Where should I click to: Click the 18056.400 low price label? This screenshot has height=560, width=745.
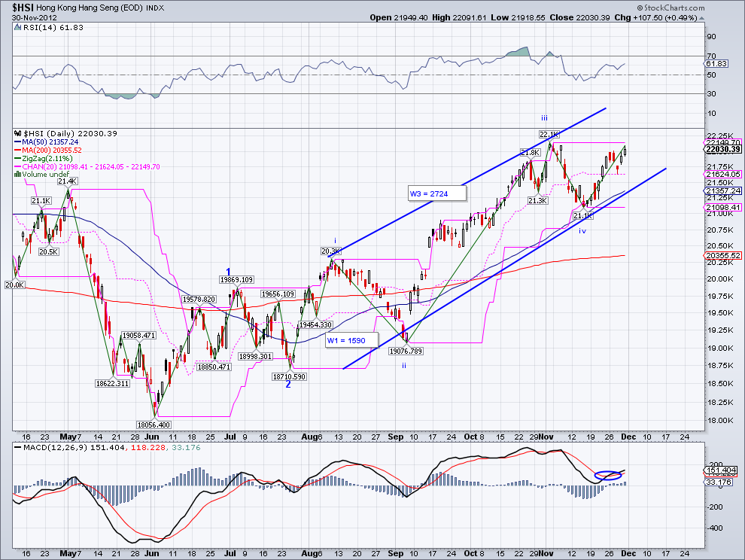tap(154, 425)
